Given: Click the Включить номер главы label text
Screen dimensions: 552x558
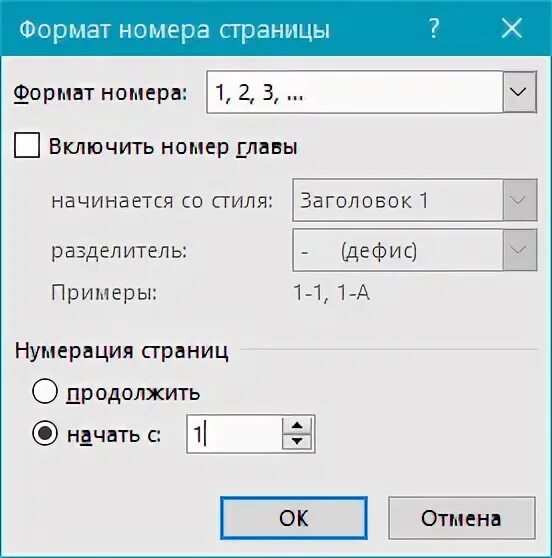Looking at the screenshot, I should [x=173, y=146].
